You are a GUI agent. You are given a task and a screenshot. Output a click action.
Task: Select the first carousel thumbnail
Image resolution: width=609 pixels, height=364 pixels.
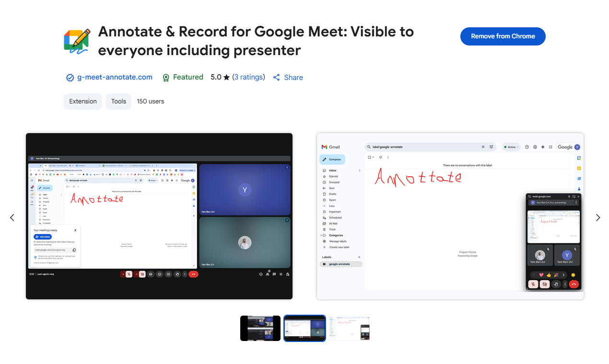coord(260,328)
